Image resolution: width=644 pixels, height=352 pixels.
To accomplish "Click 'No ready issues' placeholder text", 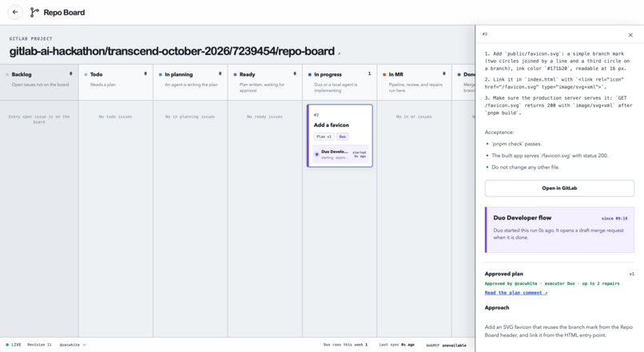I will click(x=265, y=117).
